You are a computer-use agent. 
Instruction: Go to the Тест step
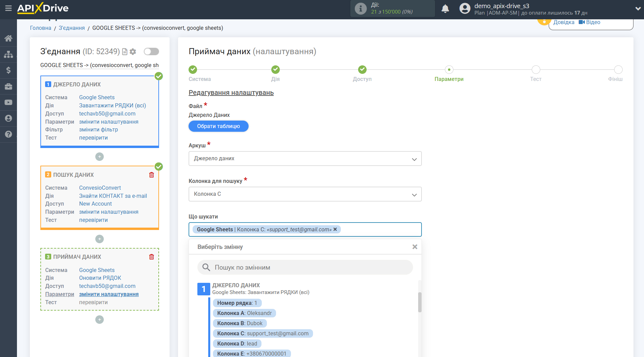tap(535, 70)
